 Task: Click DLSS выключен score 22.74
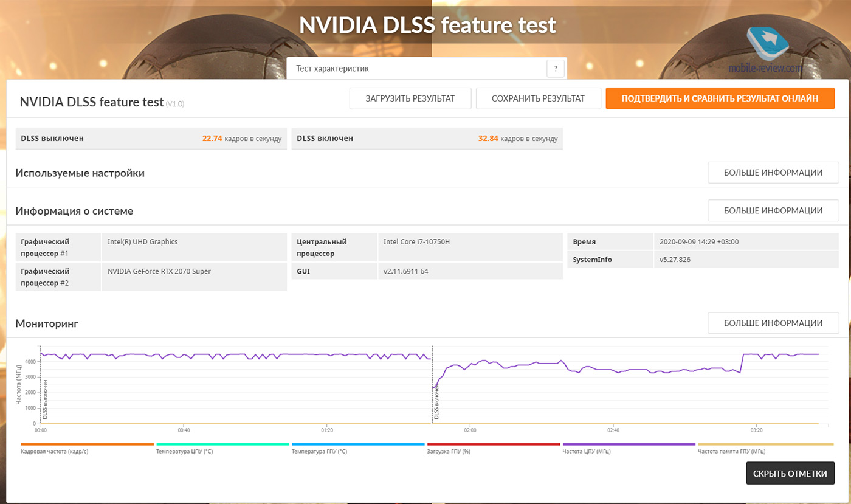(212, 139)
